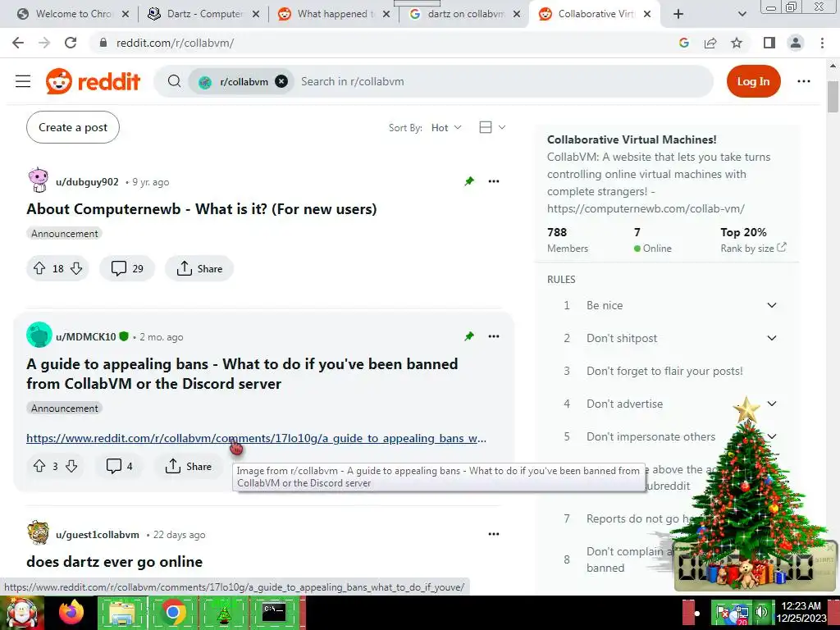Open u/guest1collabvm avatar
Screen dimensions: 840x630
click(38, 533)
